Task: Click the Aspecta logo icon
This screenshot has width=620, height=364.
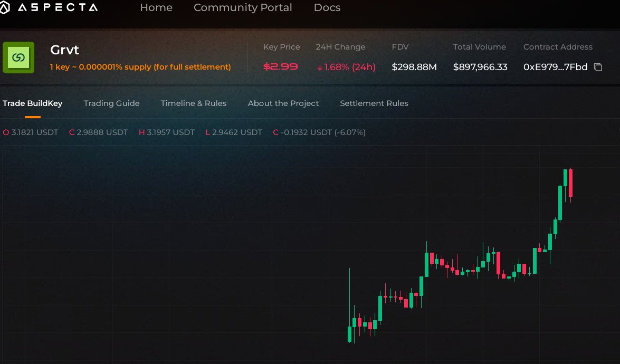Action: 4,7
